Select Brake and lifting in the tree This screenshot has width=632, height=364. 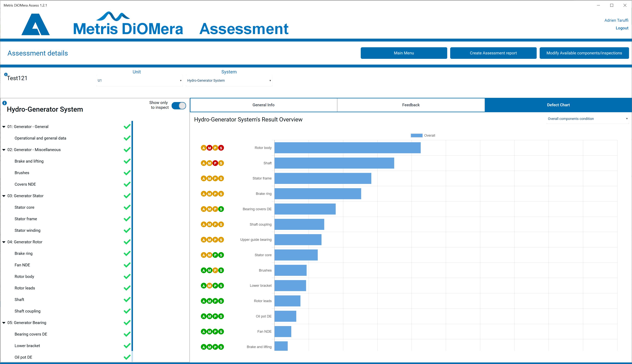point(29,161)
